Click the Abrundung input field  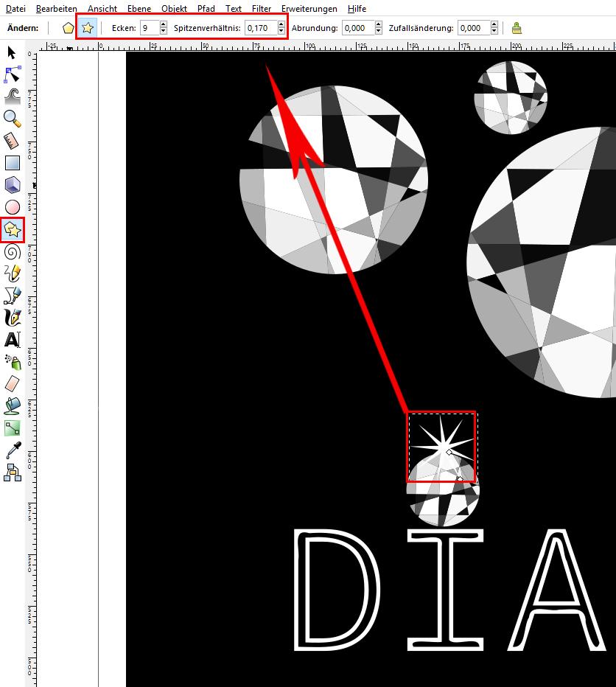(358, 28)
